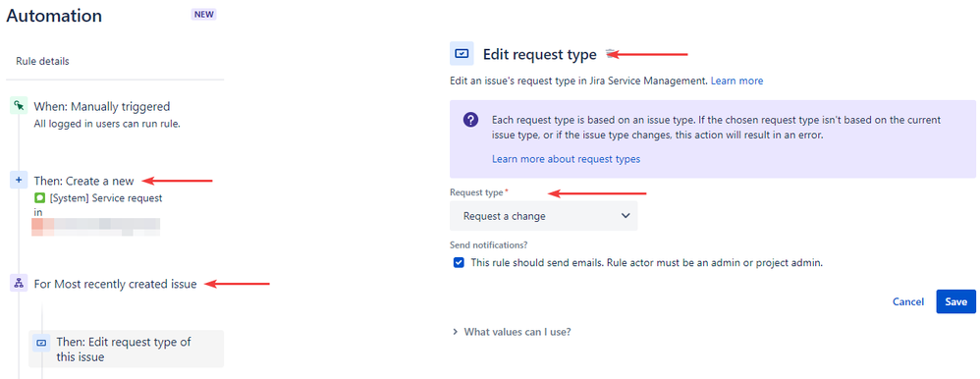Click All logged in users can run rule text

point(107,123)
